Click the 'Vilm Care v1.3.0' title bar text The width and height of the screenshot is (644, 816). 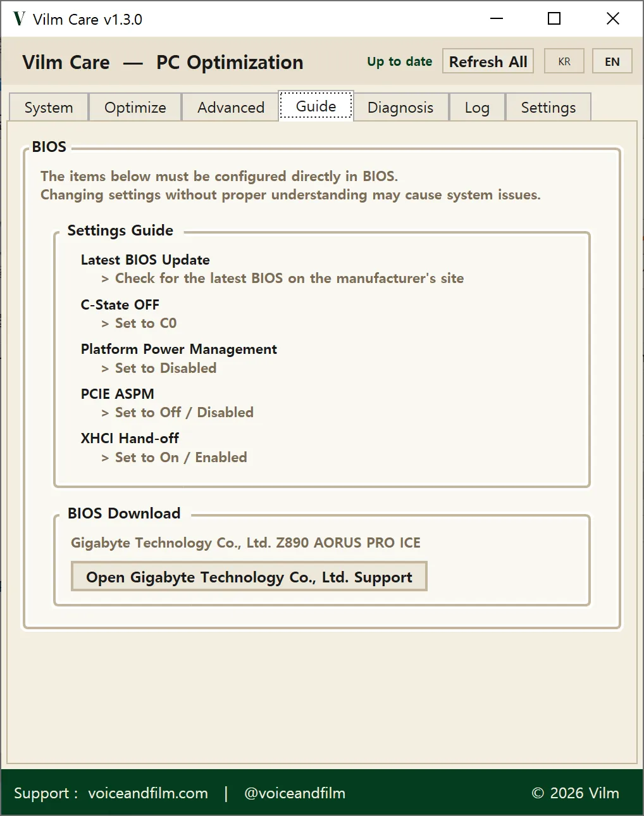tap(87, 20)
